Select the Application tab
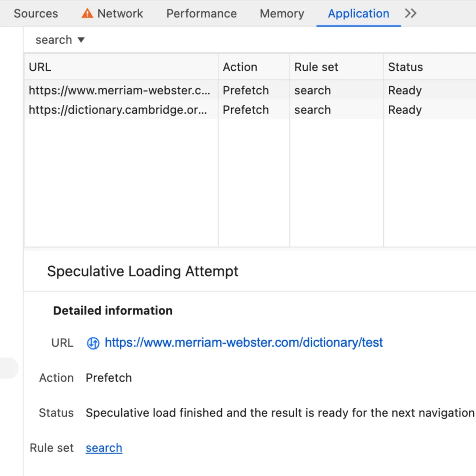Image resolution: width=476 pixels, height=476 pixels. [x=358, y=13]
